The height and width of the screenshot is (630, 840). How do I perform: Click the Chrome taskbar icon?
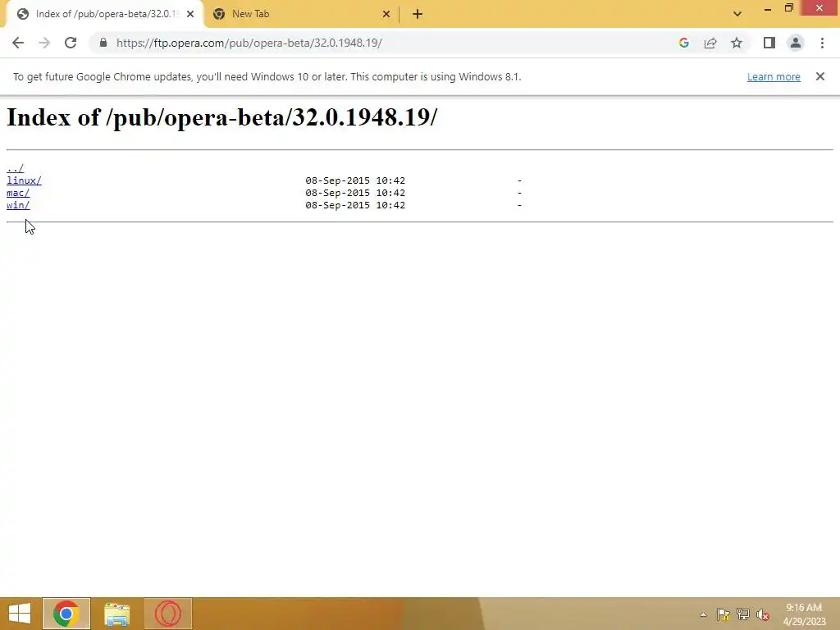click(66, 614)
